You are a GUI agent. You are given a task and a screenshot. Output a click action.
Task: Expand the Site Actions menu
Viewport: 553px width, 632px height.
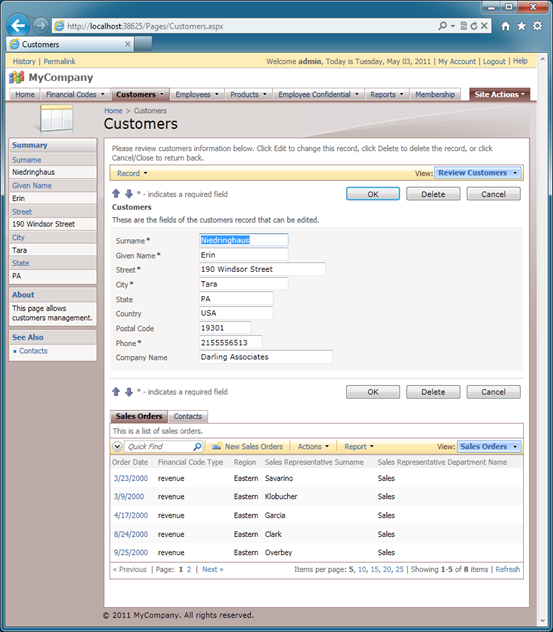coord(499,94)
